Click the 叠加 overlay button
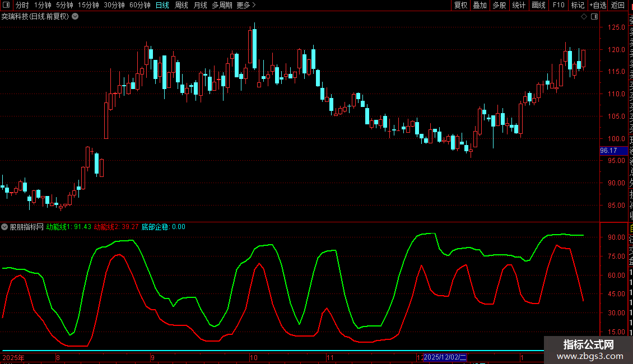 pos(480,5)
